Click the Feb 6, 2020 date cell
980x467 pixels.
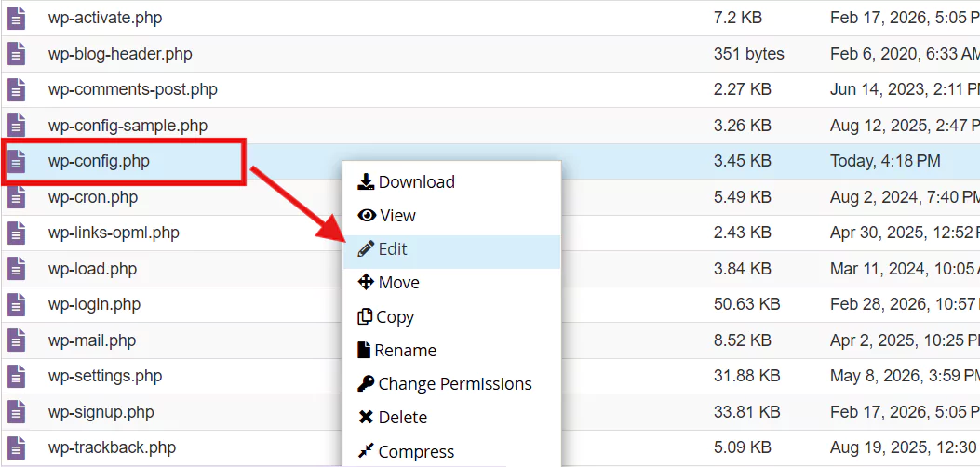click(x=905, y=54)
